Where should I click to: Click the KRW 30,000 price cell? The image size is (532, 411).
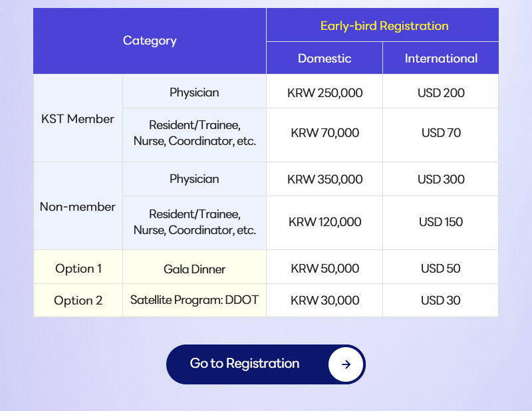[x=325, y=301]
